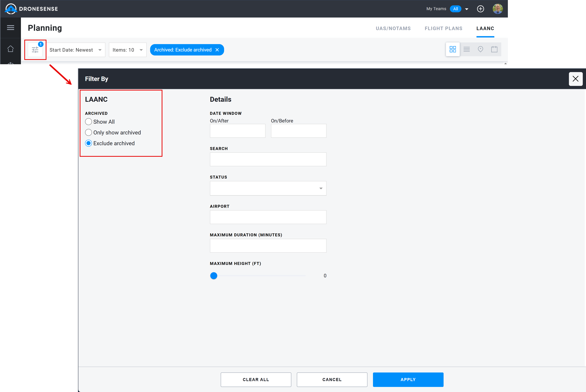
Task: Select Only show archived option
Action: tap(88, 132)
